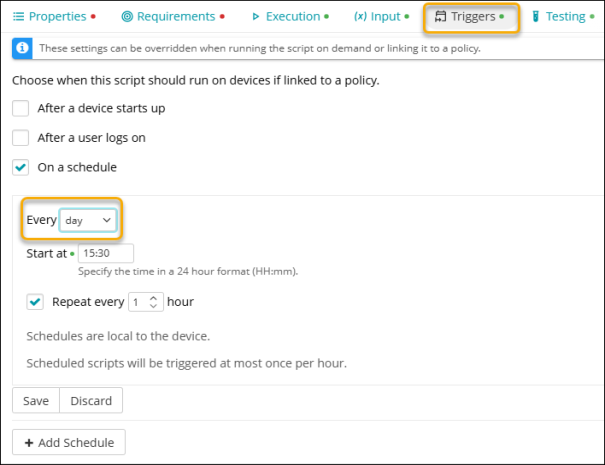Click the plus icon on Add Schedule

click(x=28, y=442)
